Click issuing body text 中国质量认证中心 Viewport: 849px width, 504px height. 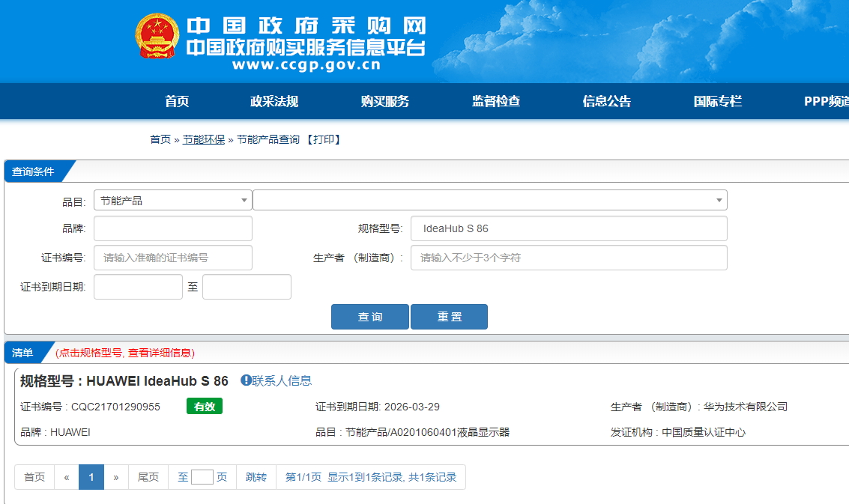(704, 433)
